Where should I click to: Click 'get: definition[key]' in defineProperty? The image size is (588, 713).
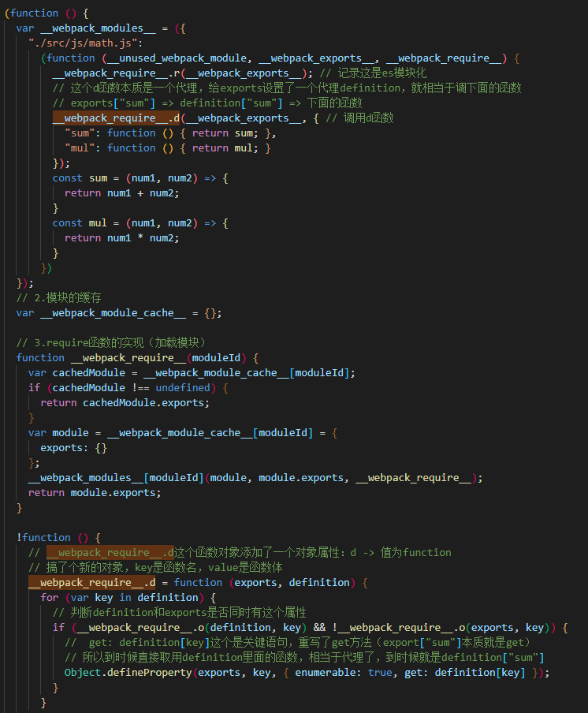click(x=464, y=673)
